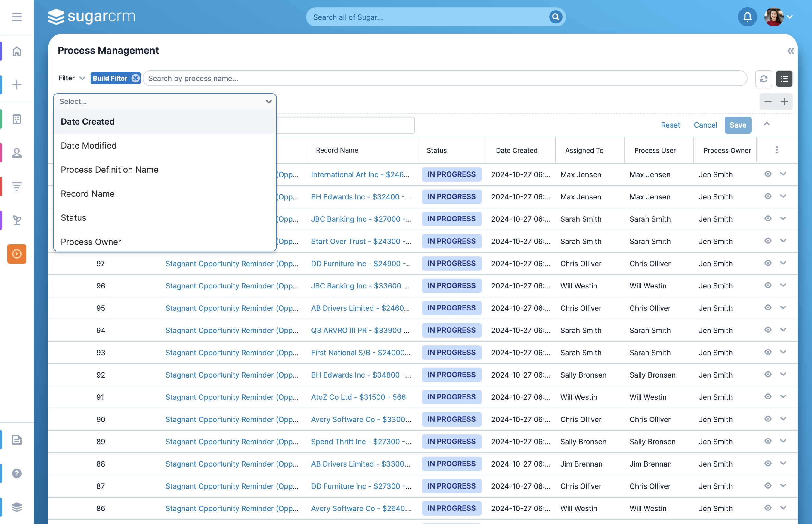This screenshot has height=524, width=812.
Task: Remove the Build Filter tag
Action: [135, 78]
